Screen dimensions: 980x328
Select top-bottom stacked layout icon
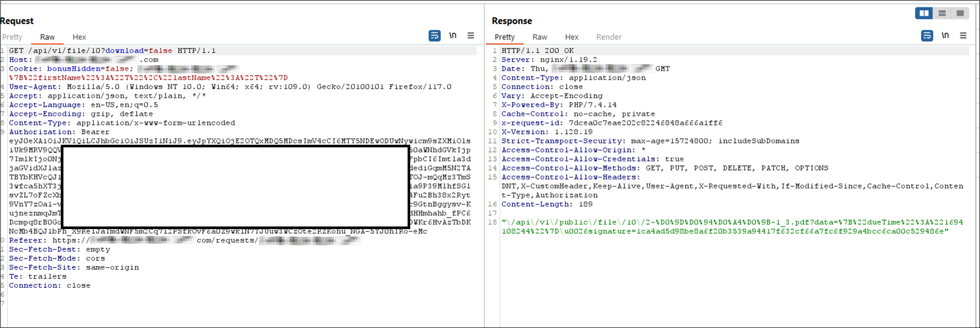942,13
